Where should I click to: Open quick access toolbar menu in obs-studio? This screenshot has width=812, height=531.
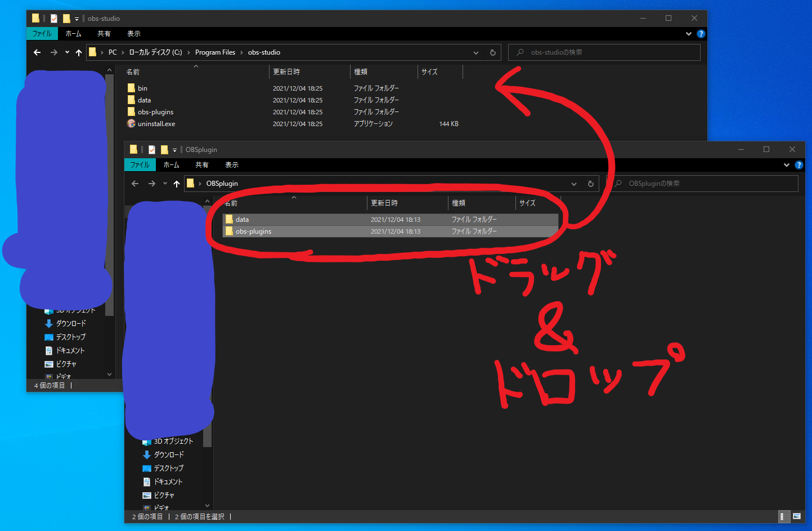pyautogui.click(x=77, y=19)
